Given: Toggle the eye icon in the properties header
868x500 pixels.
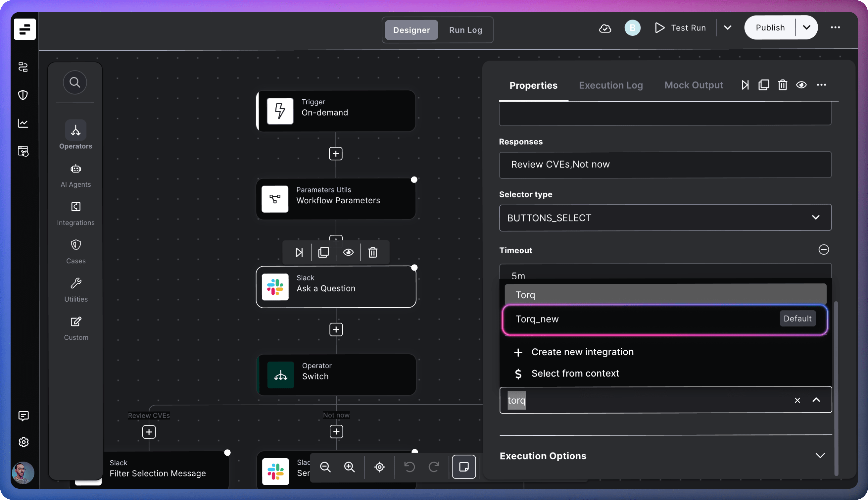Looking at the screenshot, I should click(x=801, y=85).
